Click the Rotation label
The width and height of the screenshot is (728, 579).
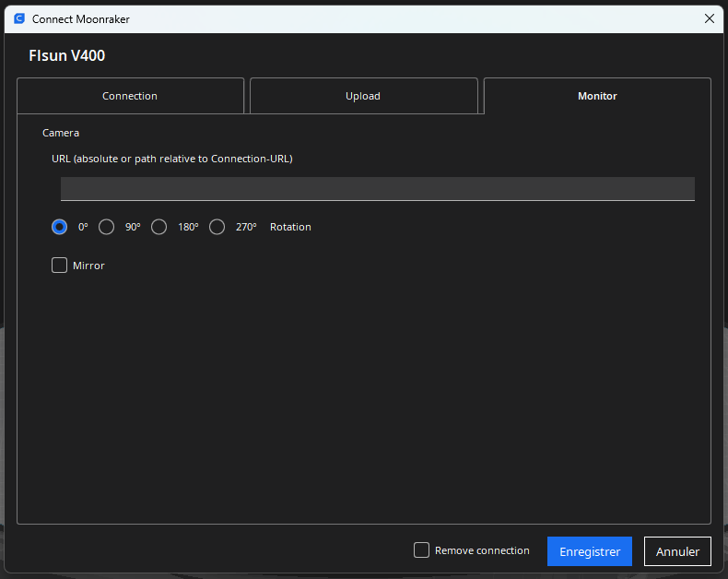pos(290,227)
